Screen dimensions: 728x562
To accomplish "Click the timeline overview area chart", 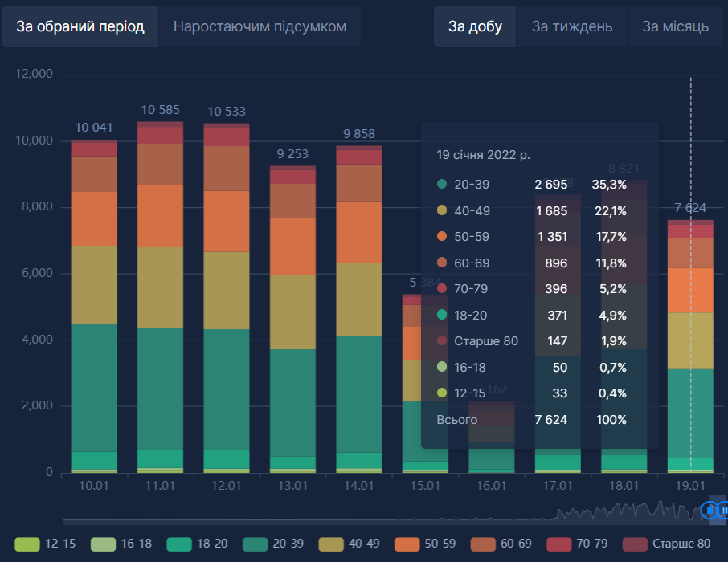I will [627, 511].
